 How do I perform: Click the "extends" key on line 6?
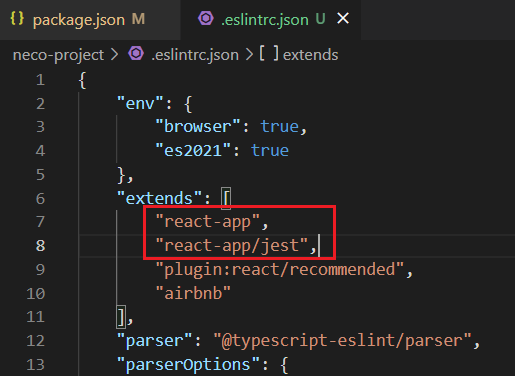(x=159, y=199)
